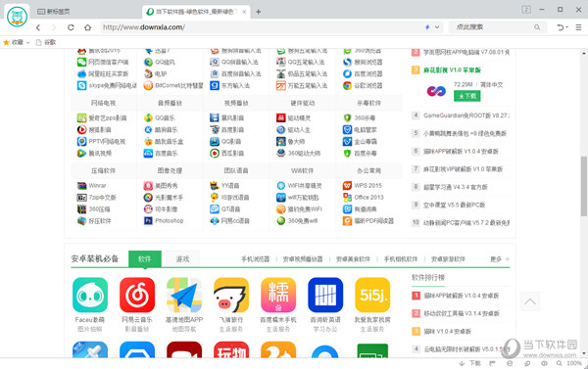Open the Photoshop text link
The image size is (588, 369).
click(170, 221)
